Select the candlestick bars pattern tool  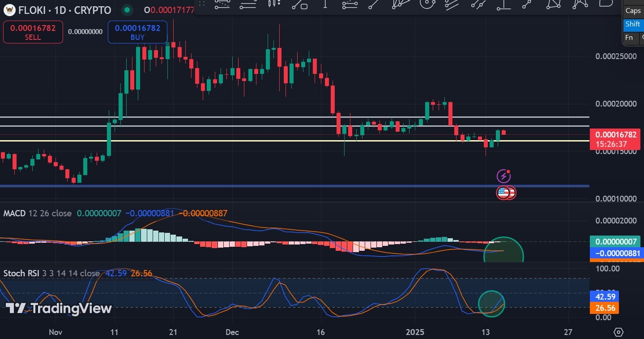(273, 4)
